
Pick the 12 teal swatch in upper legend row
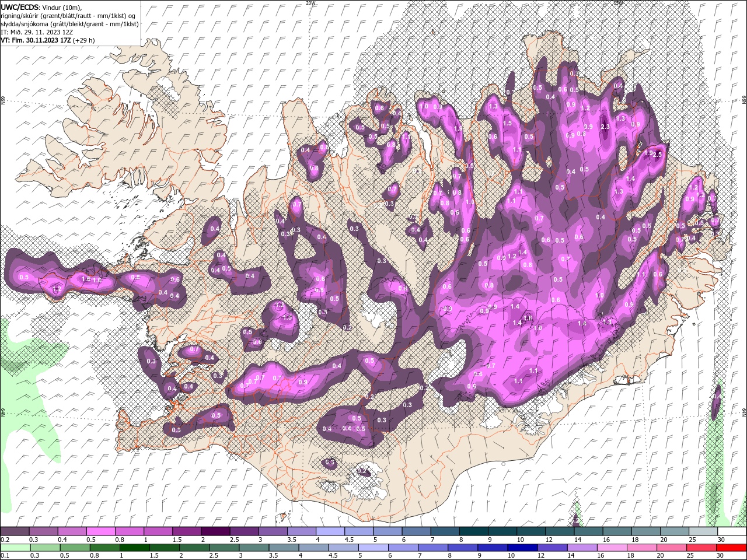560,531
